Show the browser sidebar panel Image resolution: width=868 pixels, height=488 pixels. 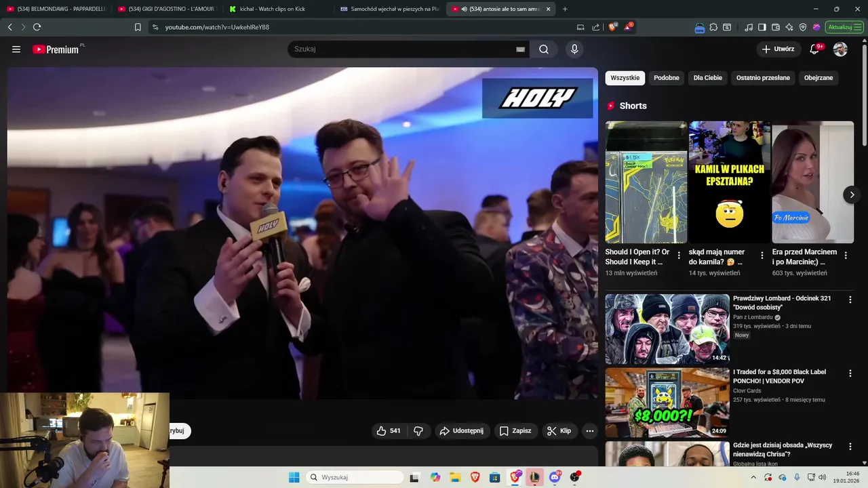762,27
